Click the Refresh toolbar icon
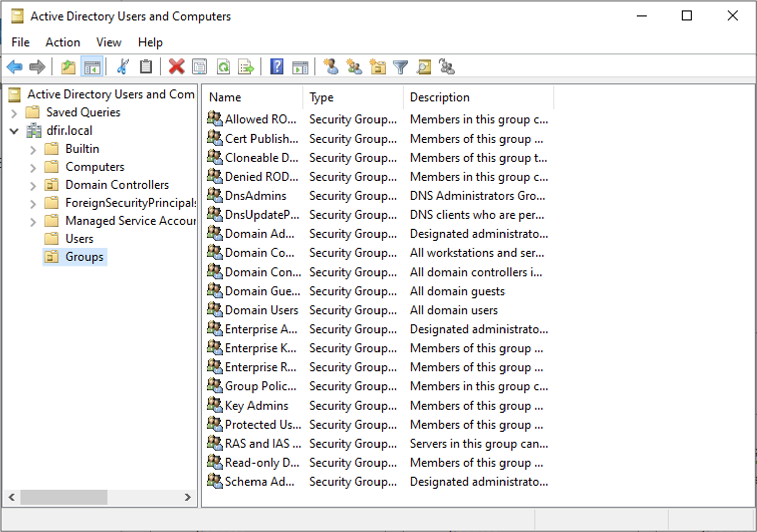This screenshot has width=757, height=532. [223, 67]
